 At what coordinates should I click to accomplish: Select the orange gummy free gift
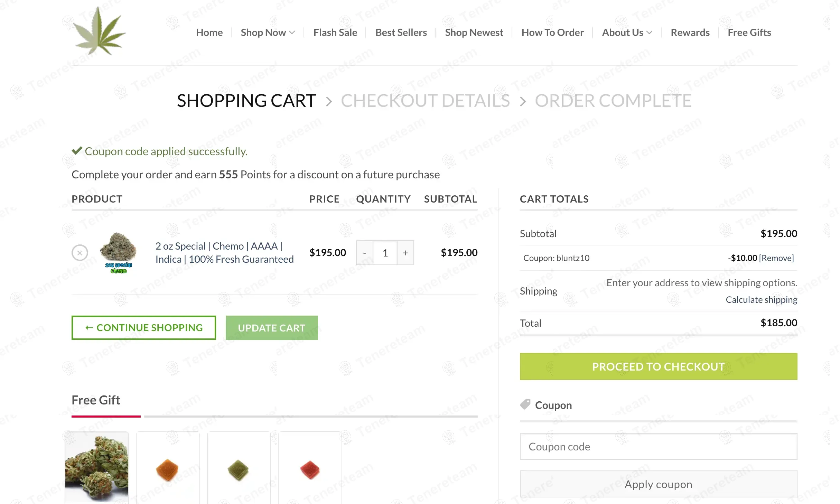pyautogui.click(x=168, y=467)
